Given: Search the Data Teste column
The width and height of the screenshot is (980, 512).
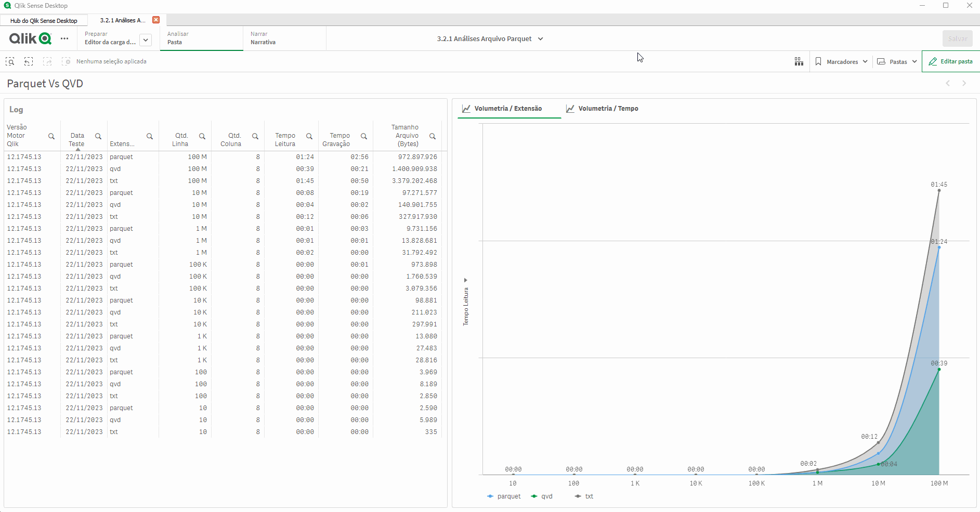Looking at the screenshot, I should coord(98,136).
